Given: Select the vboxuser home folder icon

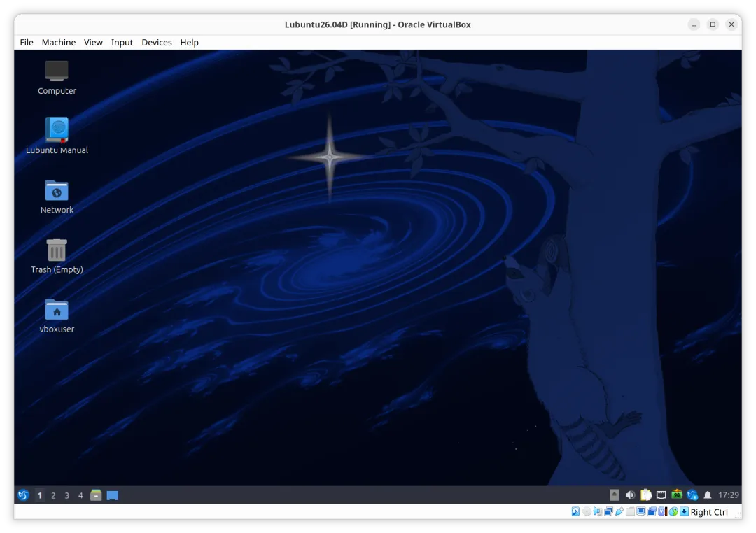Looking at the screenshot, I should [57, 316].
